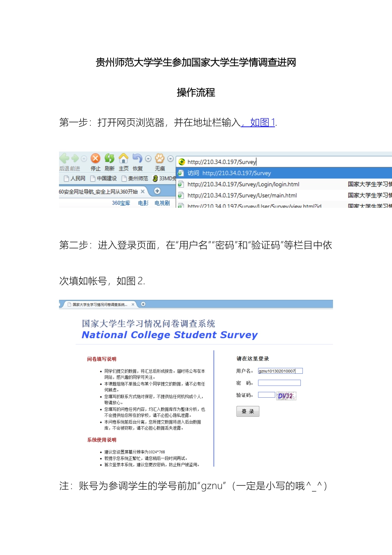
Task: Select highlighted suggestion 访问 http://210.34.0.197/Survey
Action: pyautogui.click(x=284, y=173)
